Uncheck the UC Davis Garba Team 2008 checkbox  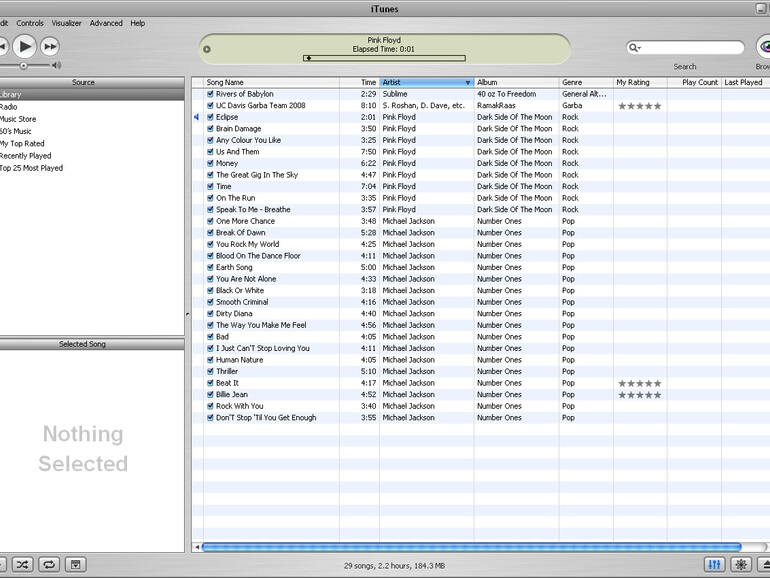(210, 105)
